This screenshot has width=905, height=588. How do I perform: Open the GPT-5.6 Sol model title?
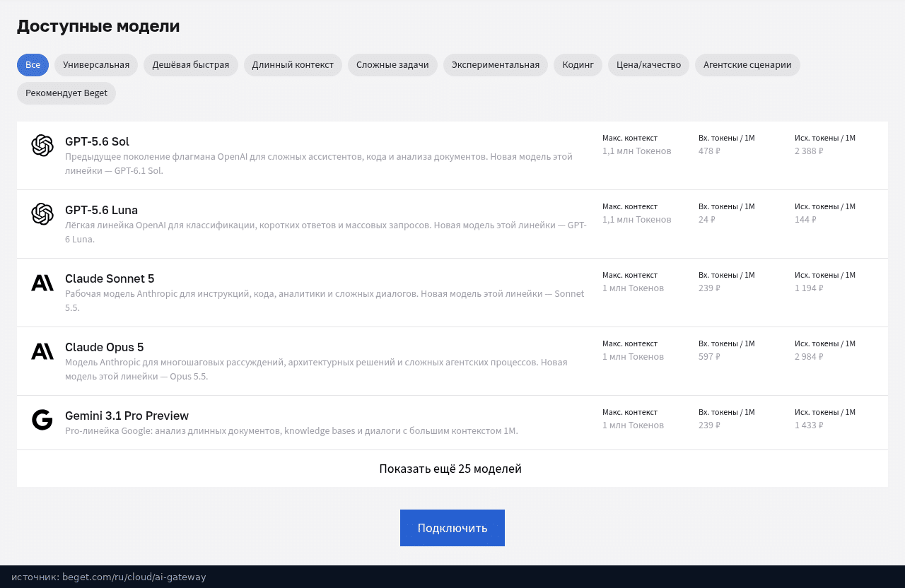pyautogui.click(x=97, y=141)
